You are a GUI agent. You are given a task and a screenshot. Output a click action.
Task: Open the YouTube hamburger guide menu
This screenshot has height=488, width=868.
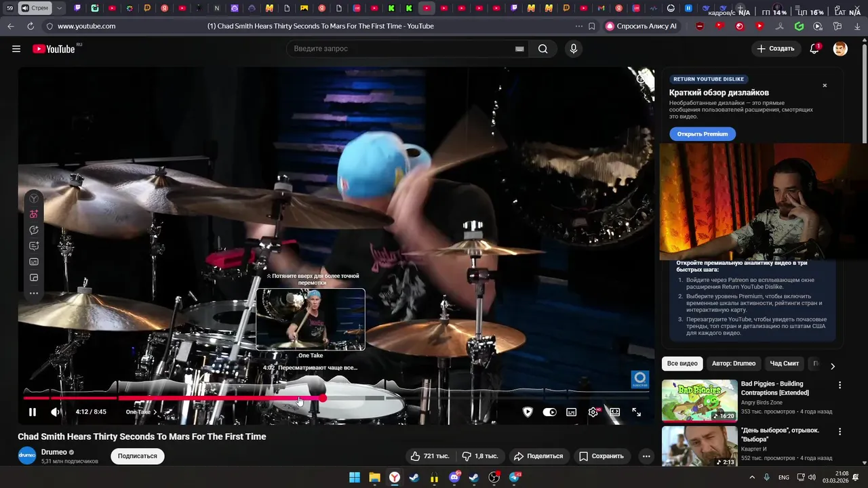16,49
